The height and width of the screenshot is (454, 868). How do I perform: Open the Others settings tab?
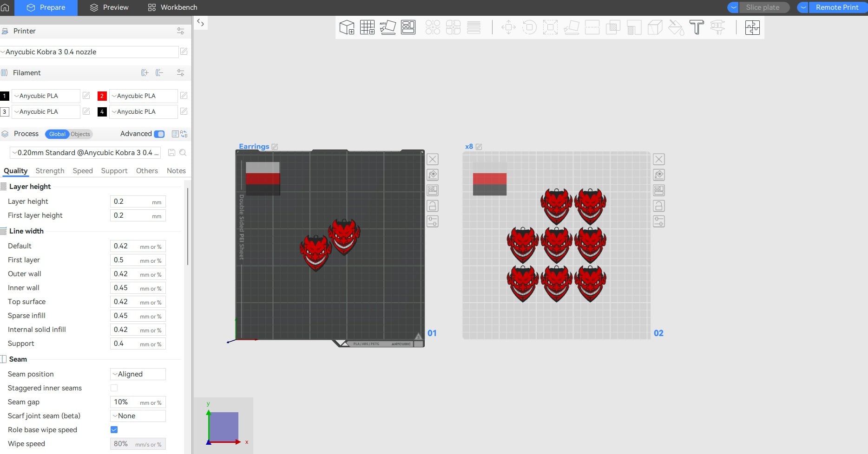click(147, 171)
